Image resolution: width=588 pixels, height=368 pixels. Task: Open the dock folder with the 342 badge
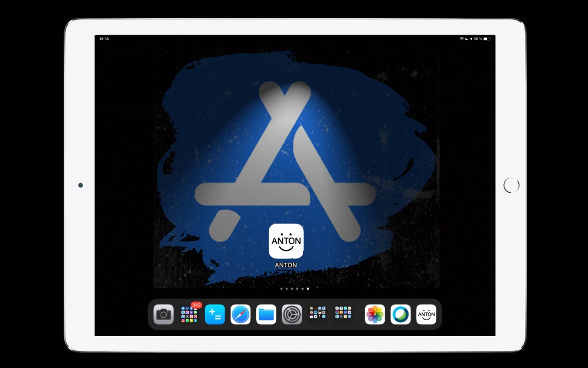(189, 315)
